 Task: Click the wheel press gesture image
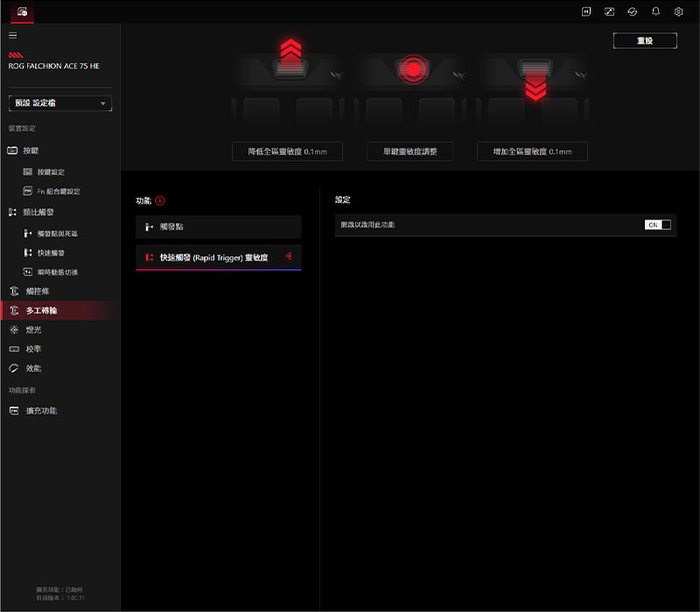(x=410, y=68)
